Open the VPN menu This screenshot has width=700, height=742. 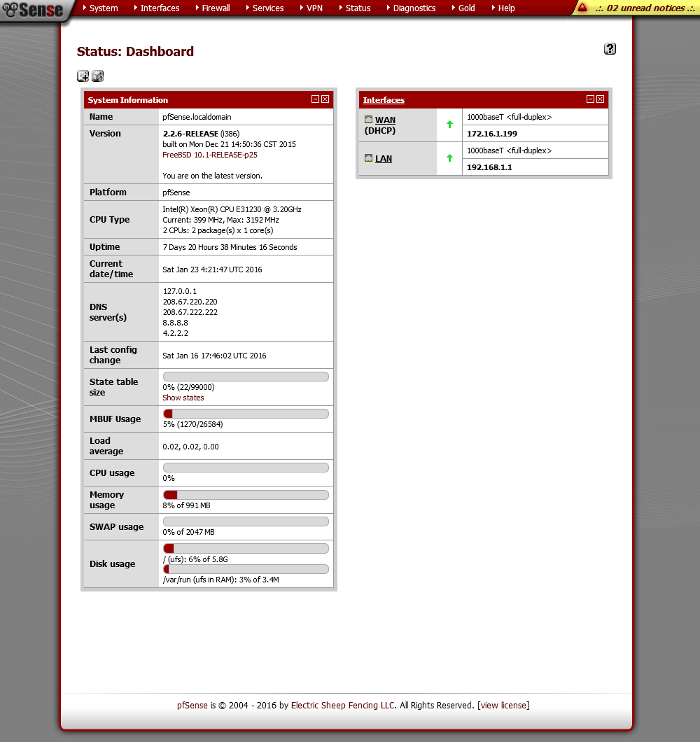[x=311, y=8]
